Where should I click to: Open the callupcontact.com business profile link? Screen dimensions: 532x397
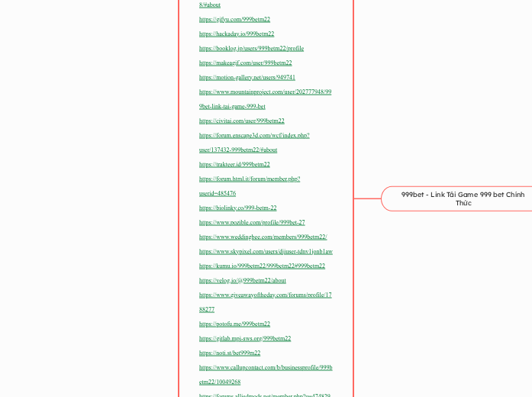pos(265,368)
